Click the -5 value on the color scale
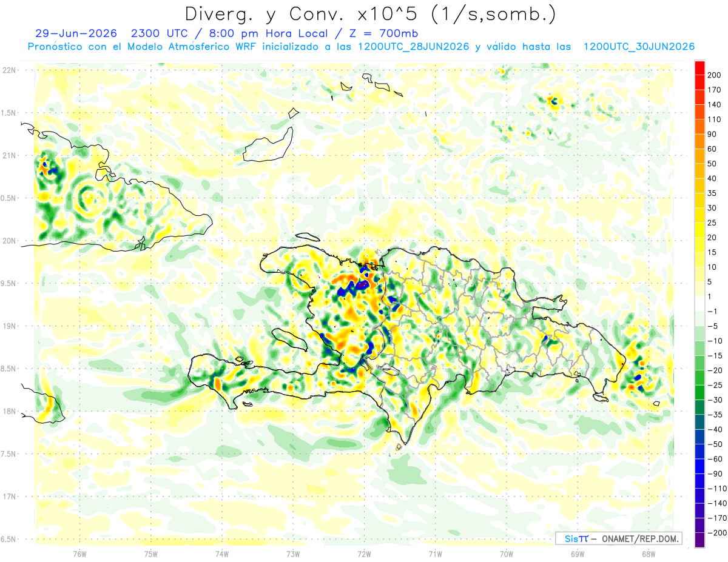 coord(713,326)
